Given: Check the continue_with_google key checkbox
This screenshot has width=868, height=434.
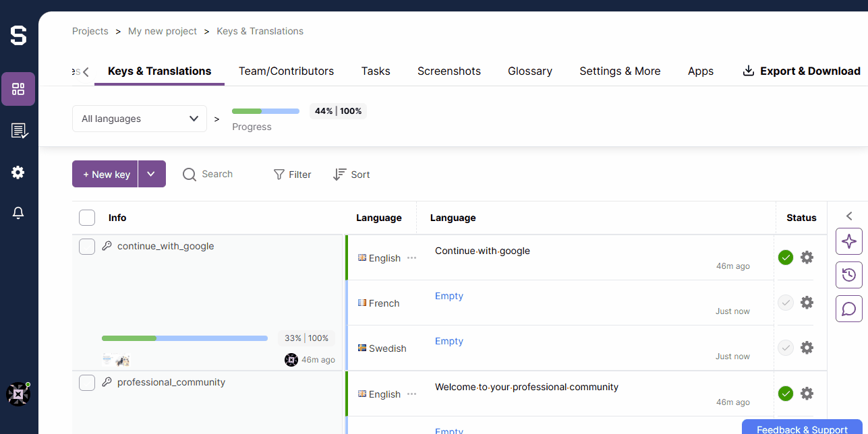Looking at the screenshot, I should pyautogui.click(x=87, y=247).
